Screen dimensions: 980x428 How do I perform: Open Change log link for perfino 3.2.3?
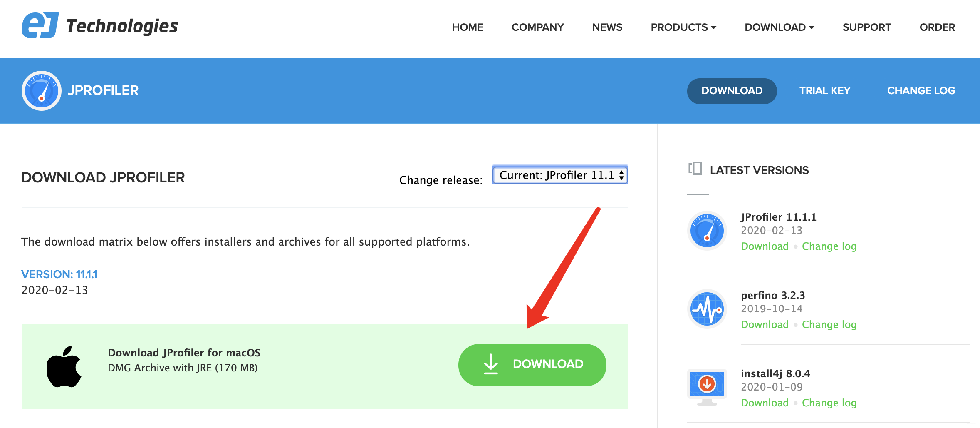point(829,324)
